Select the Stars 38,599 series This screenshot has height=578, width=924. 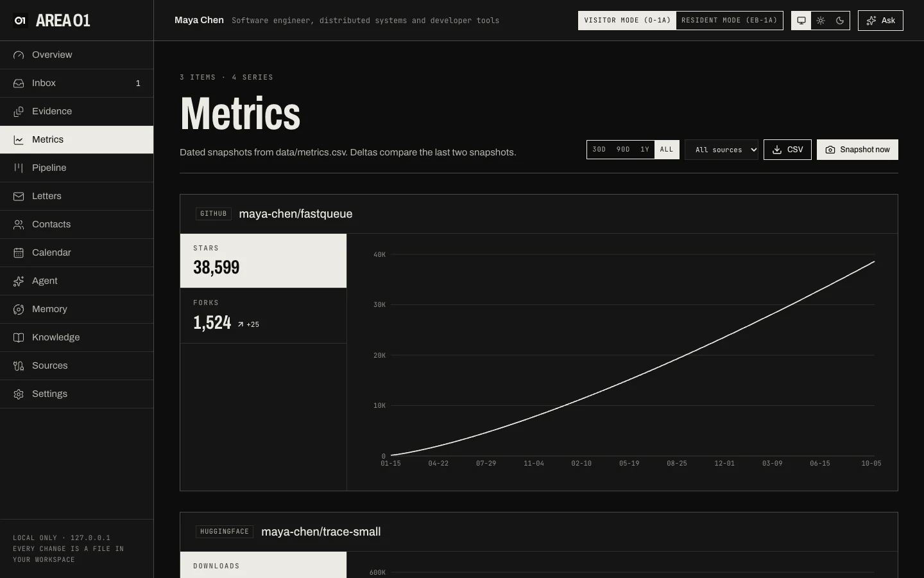pos(263,261)
